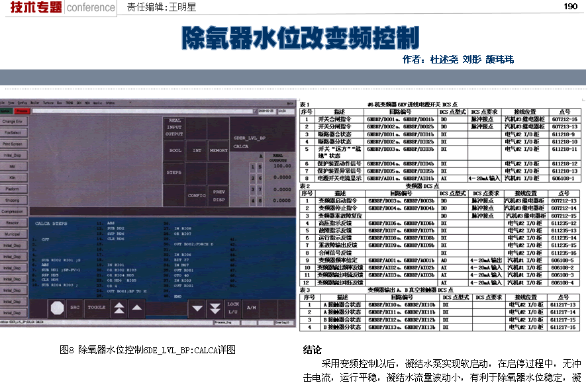Viewport: 588px width, 389px height.
Task: Open the Config menu
Action: (23, 103)
